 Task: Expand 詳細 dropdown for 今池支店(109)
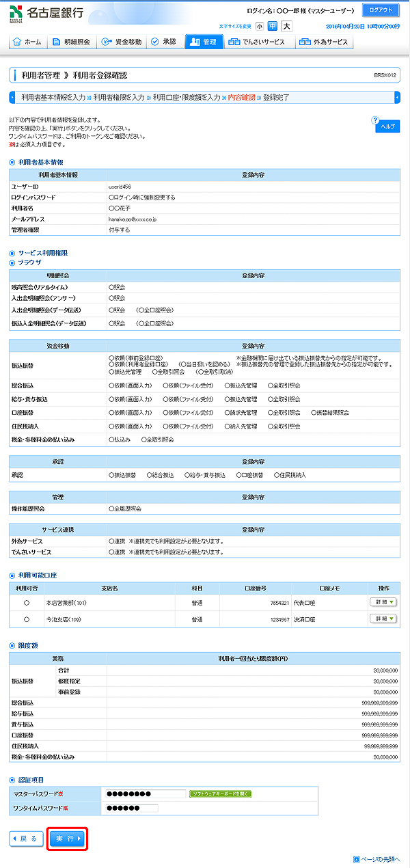point(384,618)
